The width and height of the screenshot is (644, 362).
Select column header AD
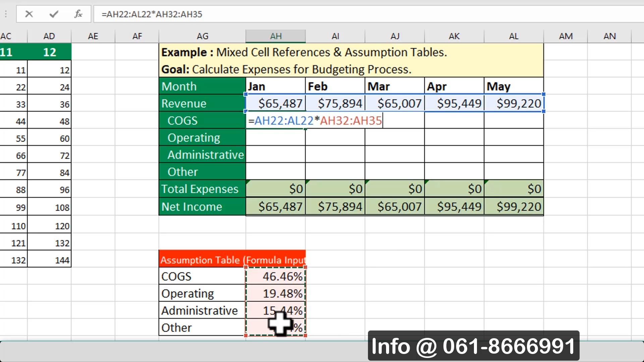coord(49,36)
